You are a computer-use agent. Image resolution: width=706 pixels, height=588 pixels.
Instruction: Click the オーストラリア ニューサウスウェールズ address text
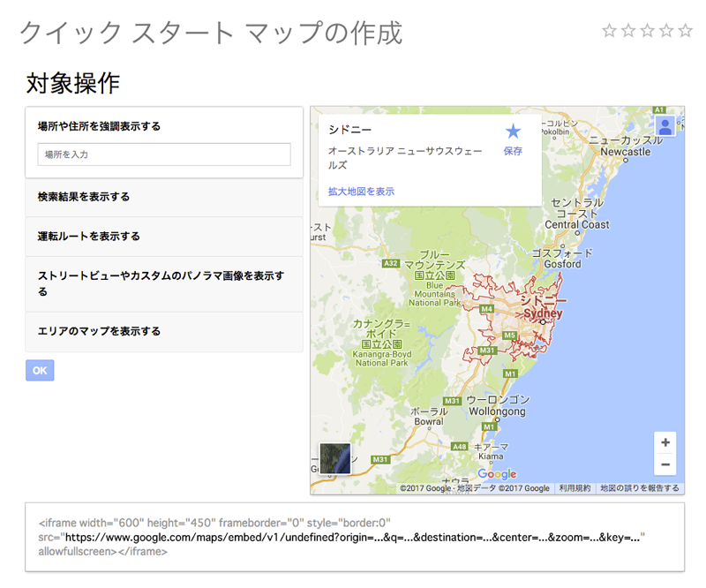pyautogui.click(x=405, y=158)
